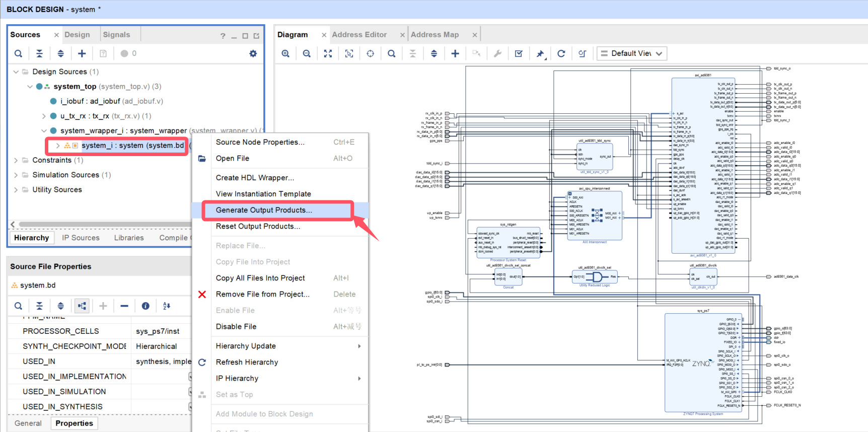Expand the u_tx_rx node

click(44, 116)
